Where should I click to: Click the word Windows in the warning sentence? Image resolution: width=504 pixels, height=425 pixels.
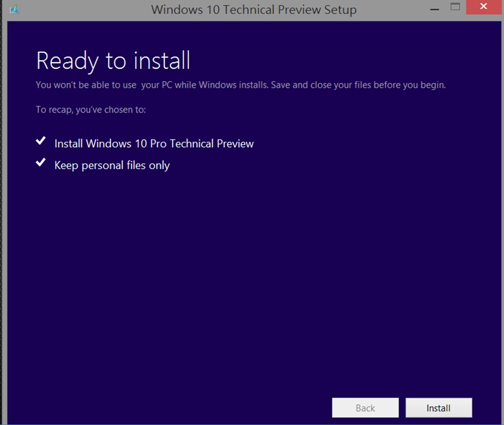point(218,85)
